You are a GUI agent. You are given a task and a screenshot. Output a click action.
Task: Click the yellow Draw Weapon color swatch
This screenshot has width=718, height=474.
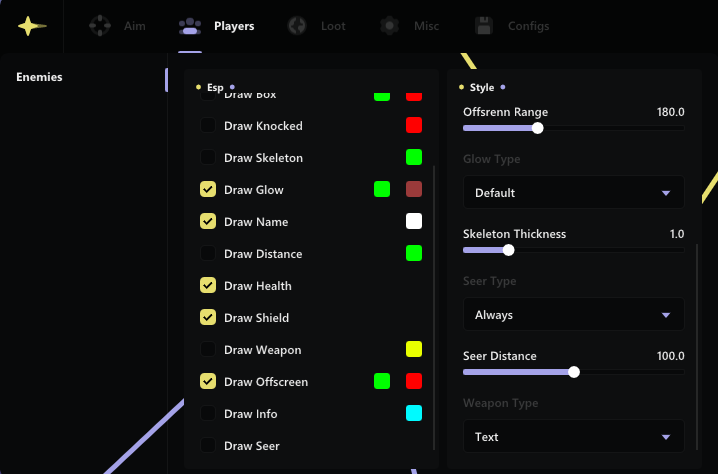point(414,350)
